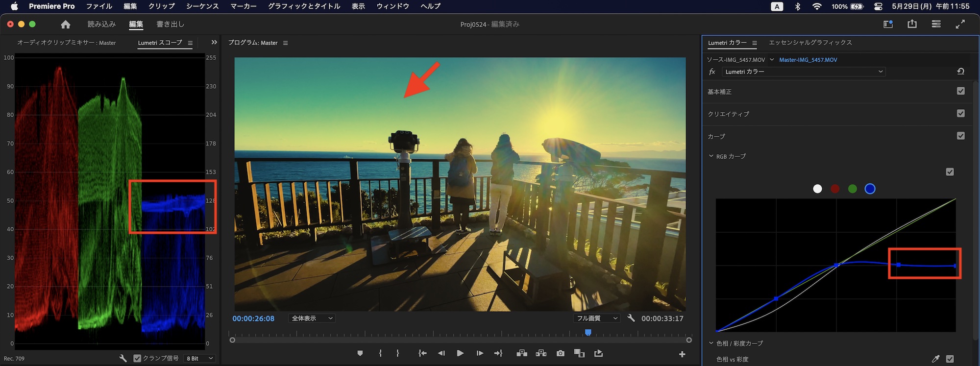Screen dimensions: 980x366
Task: Open the シーケンス menu
Action: 202,6
